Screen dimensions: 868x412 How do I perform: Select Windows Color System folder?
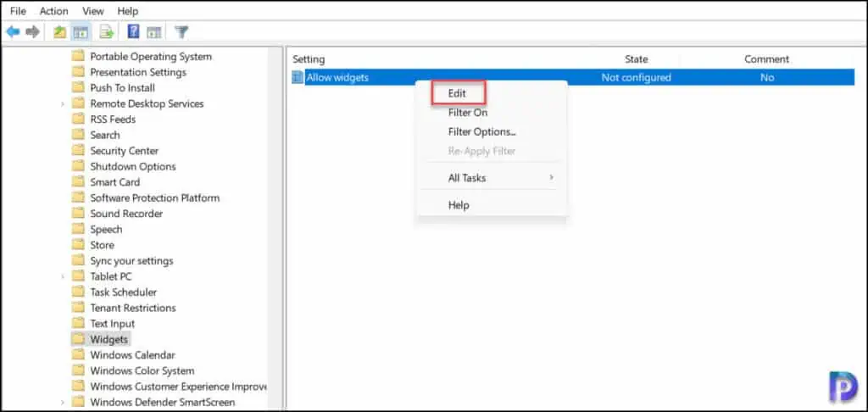point(142,370)
